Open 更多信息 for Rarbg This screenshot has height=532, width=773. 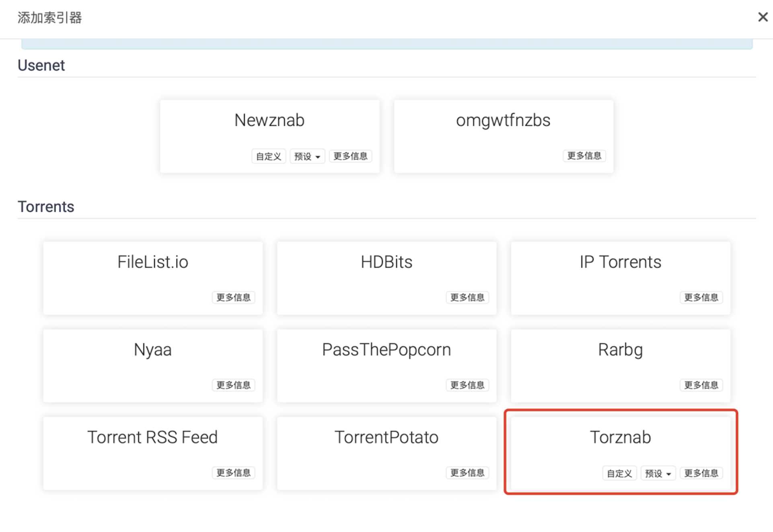tap(701, 385)
